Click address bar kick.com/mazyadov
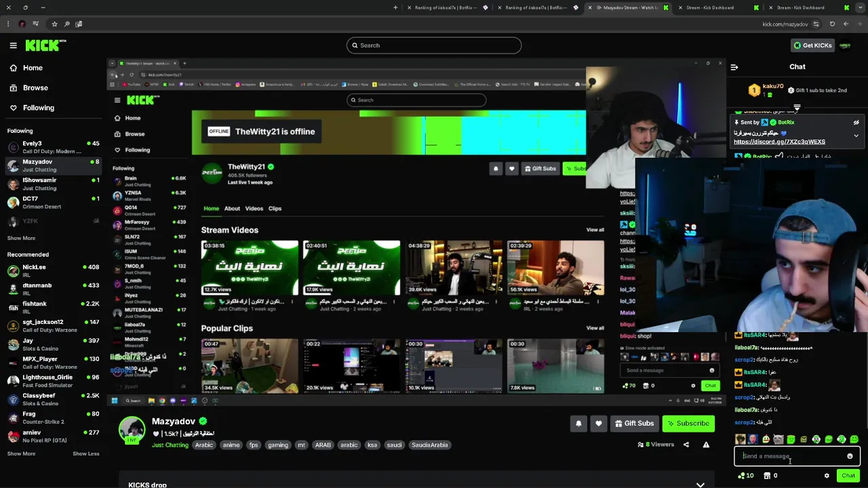868x488 pixels. [x=785, y=24]
